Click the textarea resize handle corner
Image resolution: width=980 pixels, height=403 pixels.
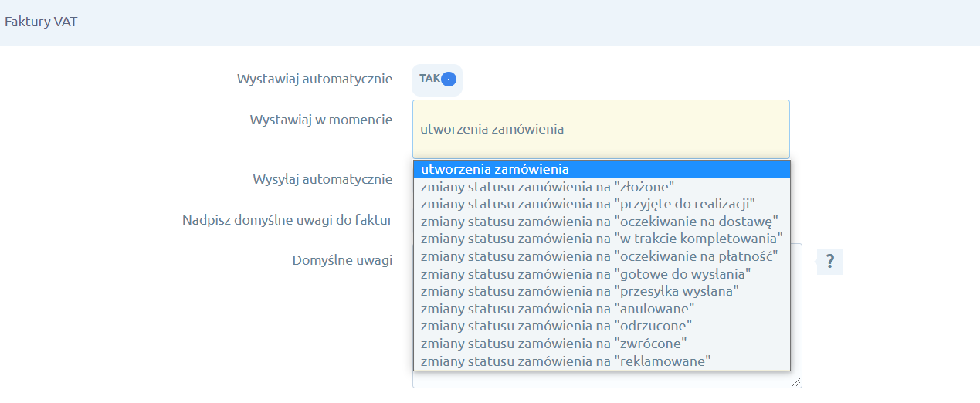pos(796,382)
